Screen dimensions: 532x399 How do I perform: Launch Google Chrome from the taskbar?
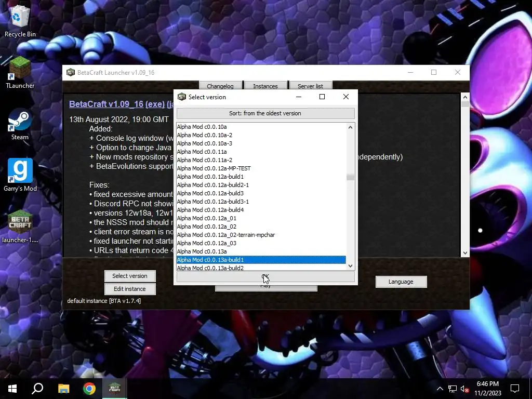[89, 389]
